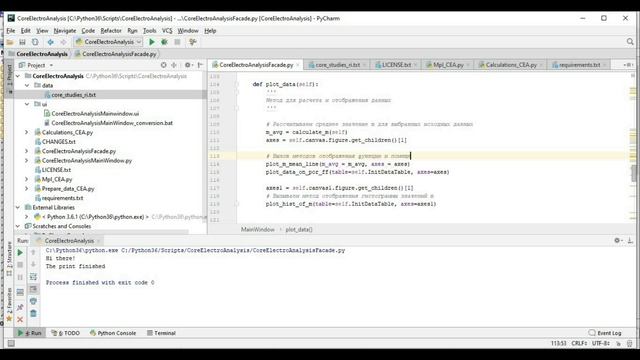Click CRLF line separator in status bar
The image size is (640, 360).
(579, 344)
